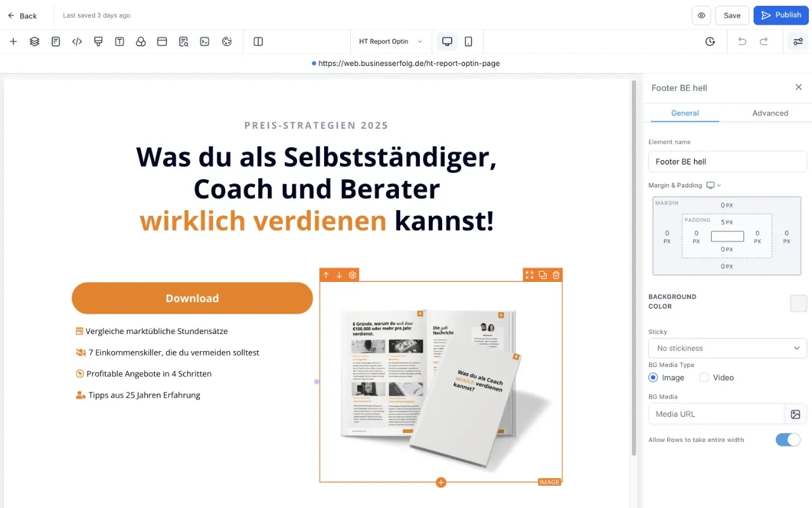The image size is (812, 508).
Task: Switch to mobile preview mode
Action: (x=469, y=41)
